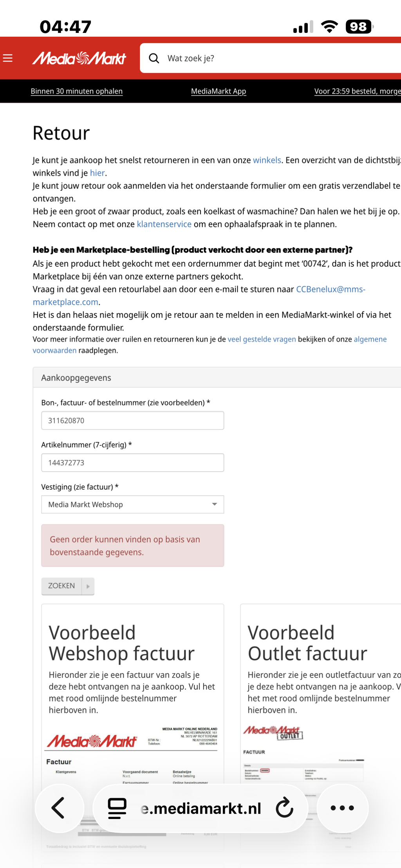Reload the page with refresh icon
The image size is (401, 868).
(284, 808)
